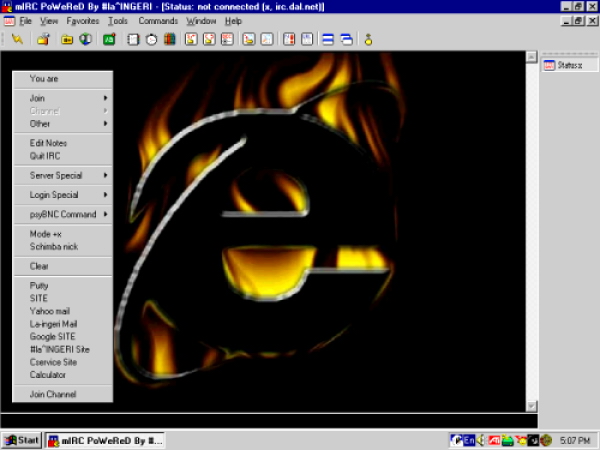Viewport: 600px width, 450px height.
Task: Click the mIRC icon beside File menu
Action: click(x=9, y=21)
